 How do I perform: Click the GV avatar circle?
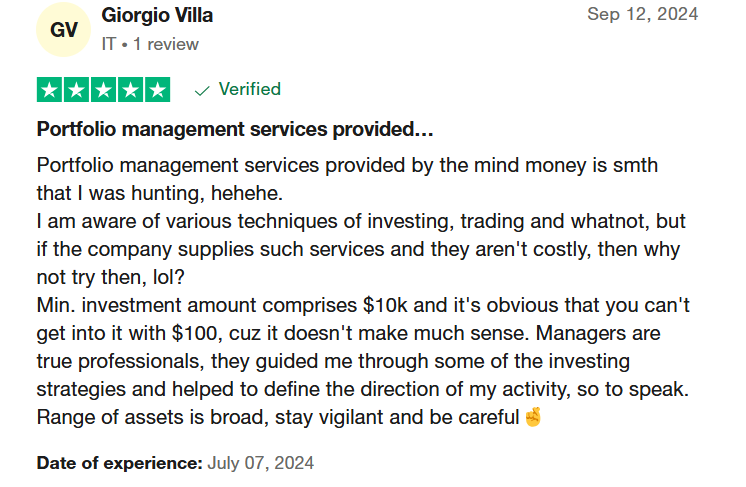[x=64, y=29]
